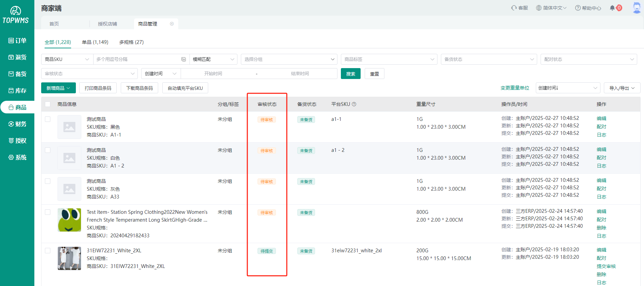Click the 变更重量单位 link
644x286 pixels.
[x=515, y=88]
